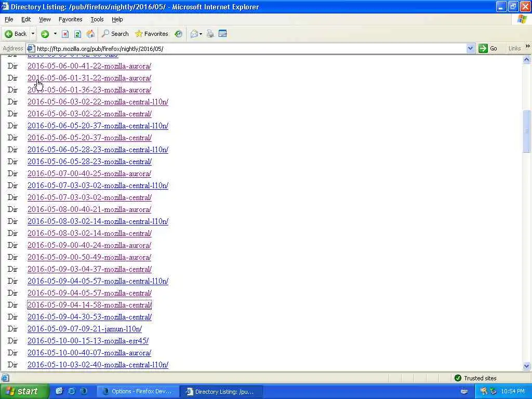The height and width of the screenshot is (399, 532).
Task: Expand the address bar dropdown arrow
Action: 470,48
